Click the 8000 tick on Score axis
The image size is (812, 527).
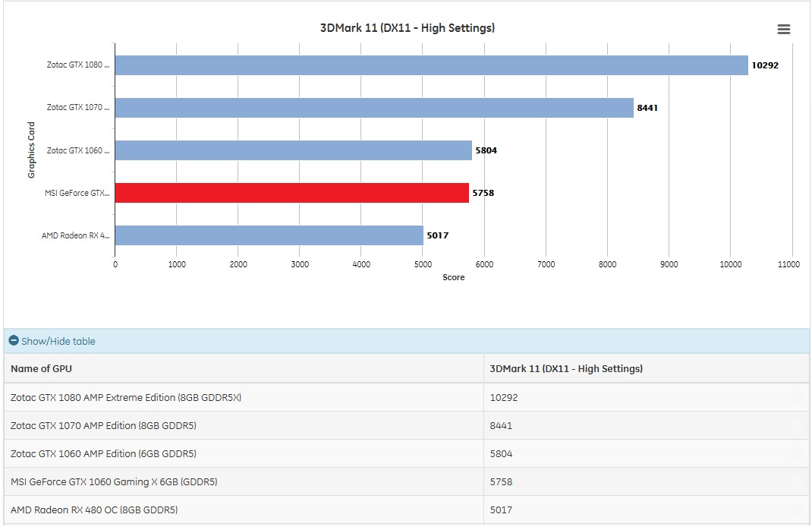pyautogui.click(x=607, y=264)
